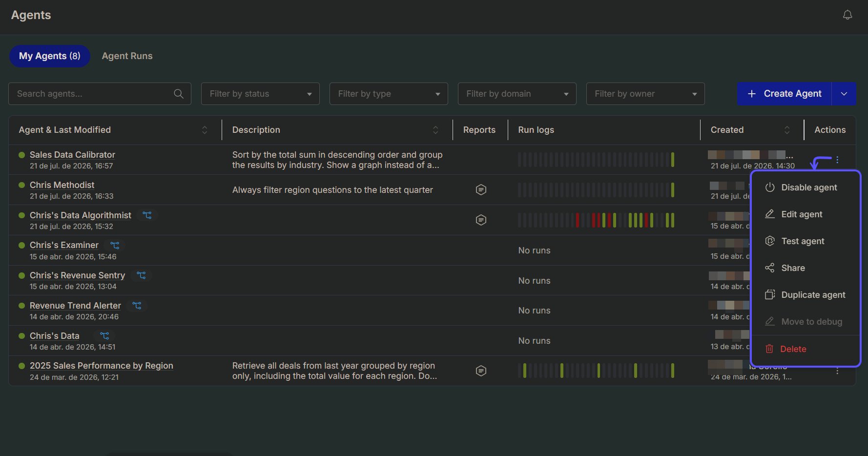This screenshot has height=456, width=868.
Task: Open report icon for 2025 Sales Performance by Region
Action: [481, 371]
